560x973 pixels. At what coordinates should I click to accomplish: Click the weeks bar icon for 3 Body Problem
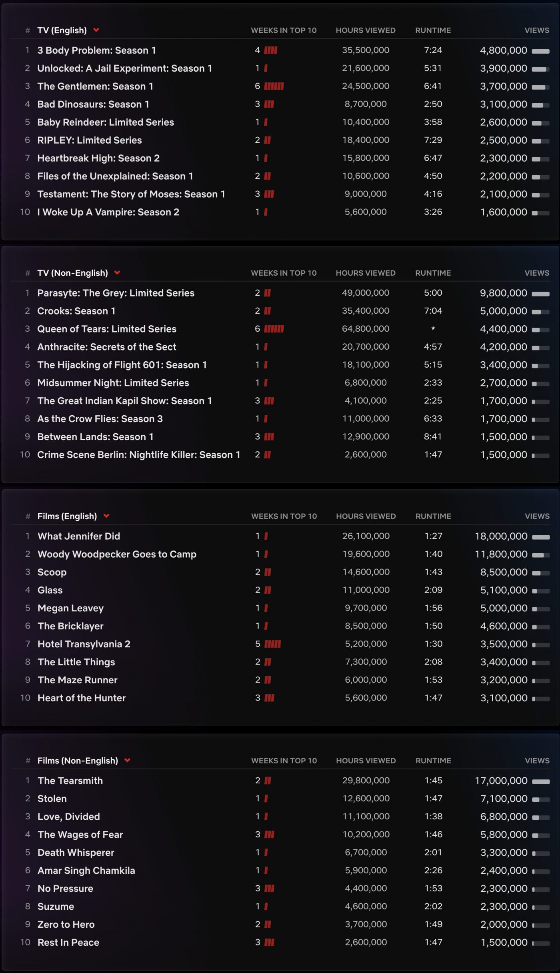click(271, 50)
